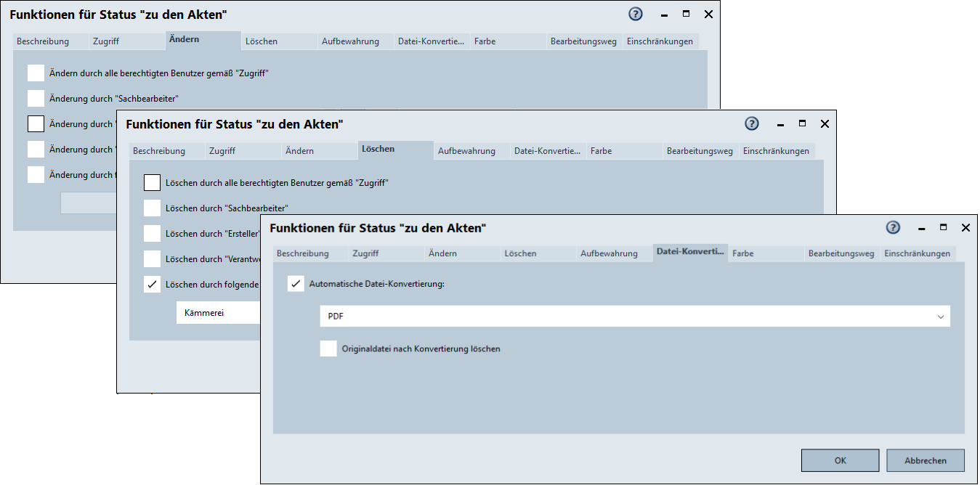Image resolution: width=980 pixels, height=485 pixels.
Task: Open help in the Datei-Konvertierung dialog
Action: [893, 228]
